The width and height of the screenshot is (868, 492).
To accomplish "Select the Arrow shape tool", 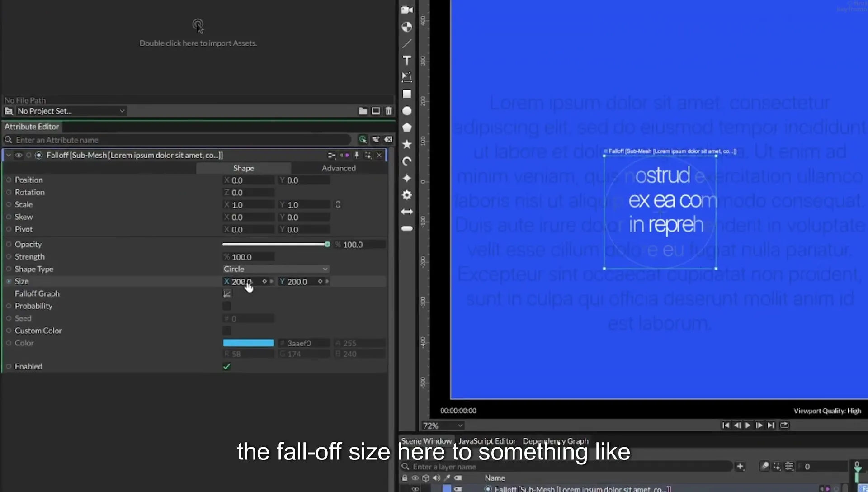I will (407, 212).
